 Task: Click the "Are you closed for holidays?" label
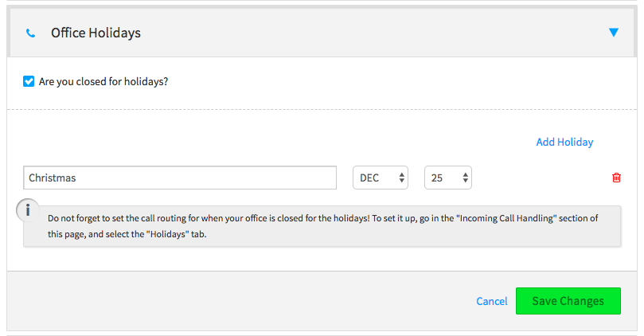pyautogui.click(x=103, y=81)
